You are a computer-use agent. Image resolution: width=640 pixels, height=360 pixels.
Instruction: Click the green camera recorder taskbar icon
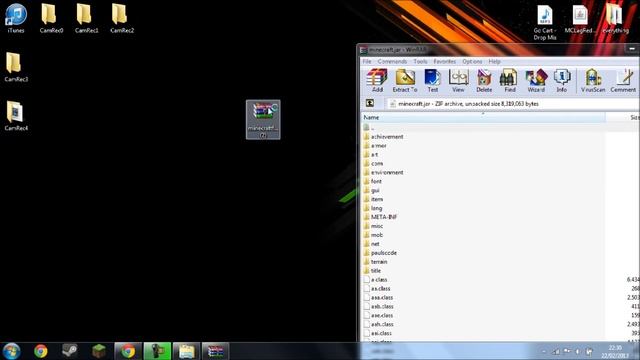tap(157, 351)
